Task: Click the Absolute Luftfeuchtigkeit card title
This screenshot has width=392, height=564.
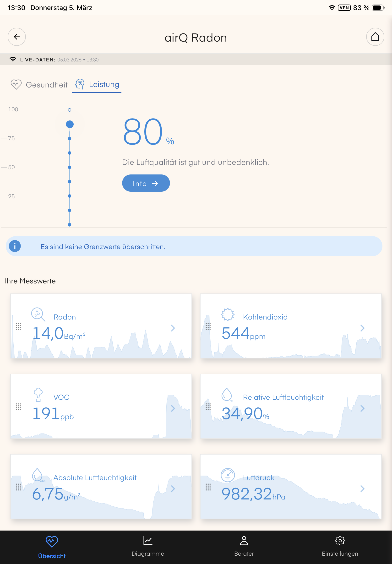Action: click(95, 477)
